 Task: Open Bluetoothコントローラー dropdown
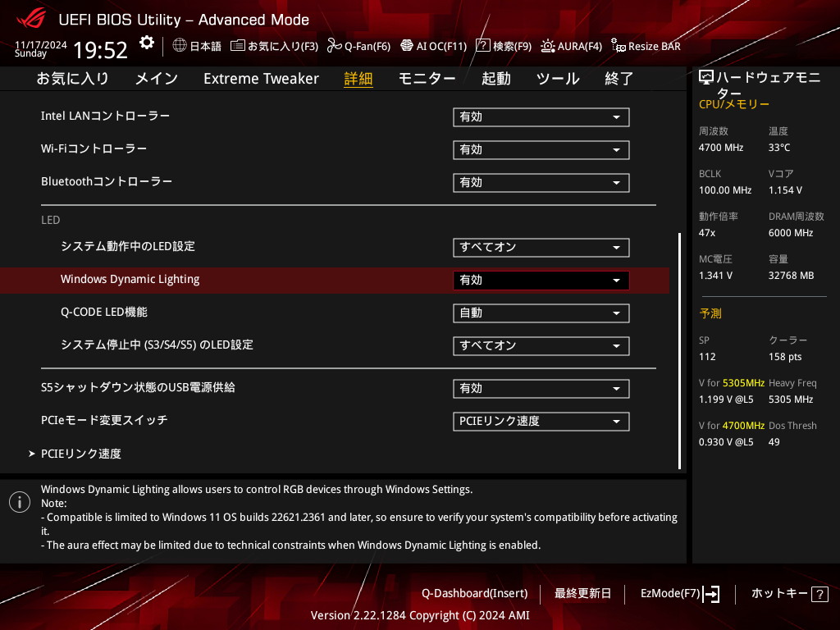point(541,183)
